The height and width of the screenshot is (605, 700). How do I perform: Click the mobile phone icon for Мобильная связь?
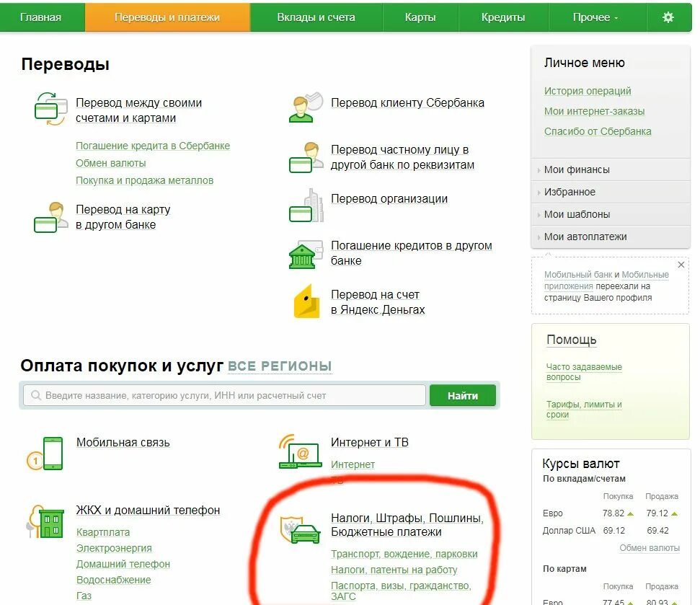pyautogui.click(x=45, y=453)
